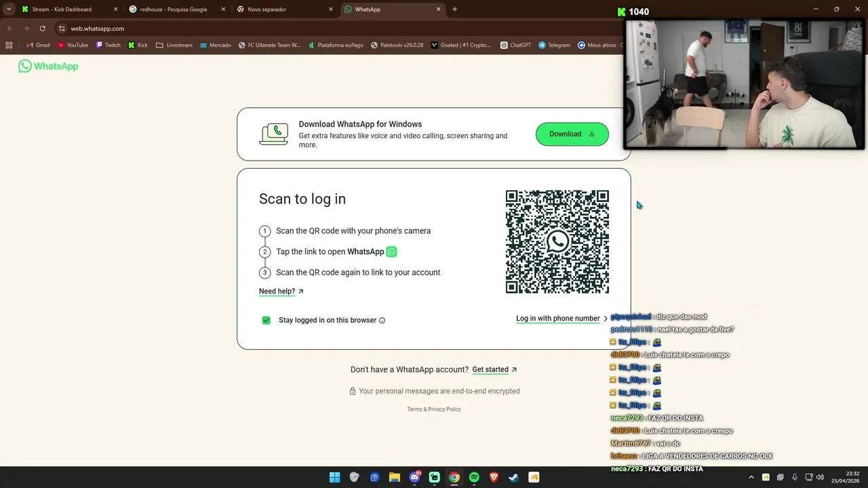Viewport: 868px width, 488px height.
Task: Open Discord from the taskbar
Action: pyautogui.click(x=414, y=477)
